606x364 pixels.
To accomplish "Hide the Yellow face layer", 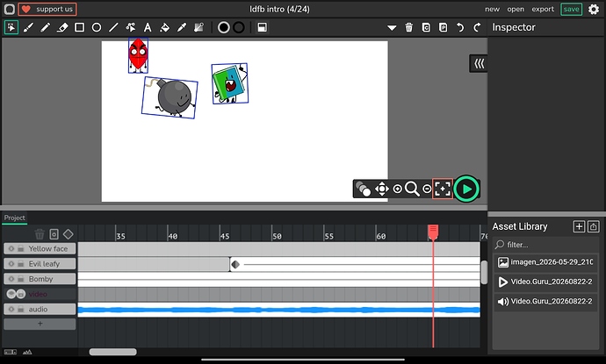I will pos(11,248).
